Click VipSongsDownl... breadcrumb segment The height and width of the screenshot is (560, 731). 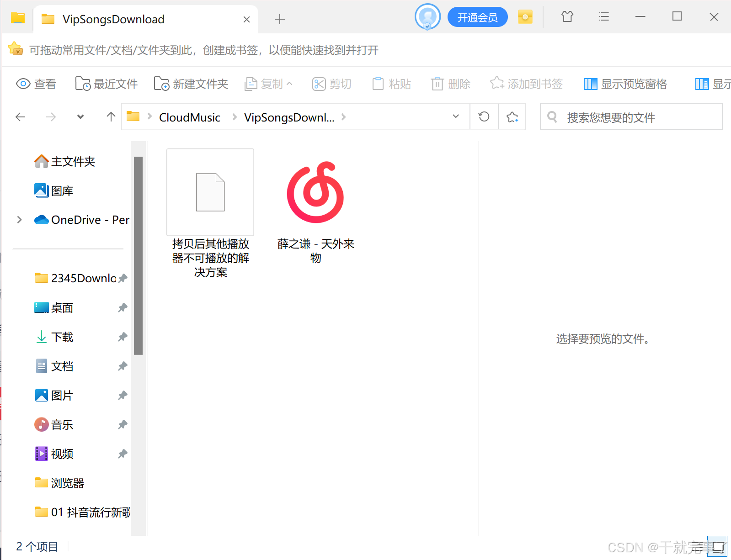289,117
